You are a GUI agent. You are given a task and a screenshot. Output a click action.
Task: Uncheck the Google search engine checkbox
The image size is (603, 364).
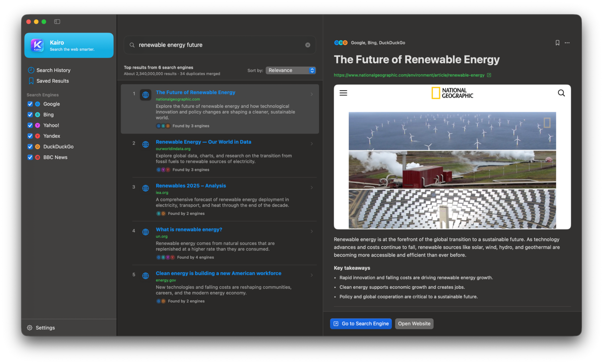(x=30, y=104)
